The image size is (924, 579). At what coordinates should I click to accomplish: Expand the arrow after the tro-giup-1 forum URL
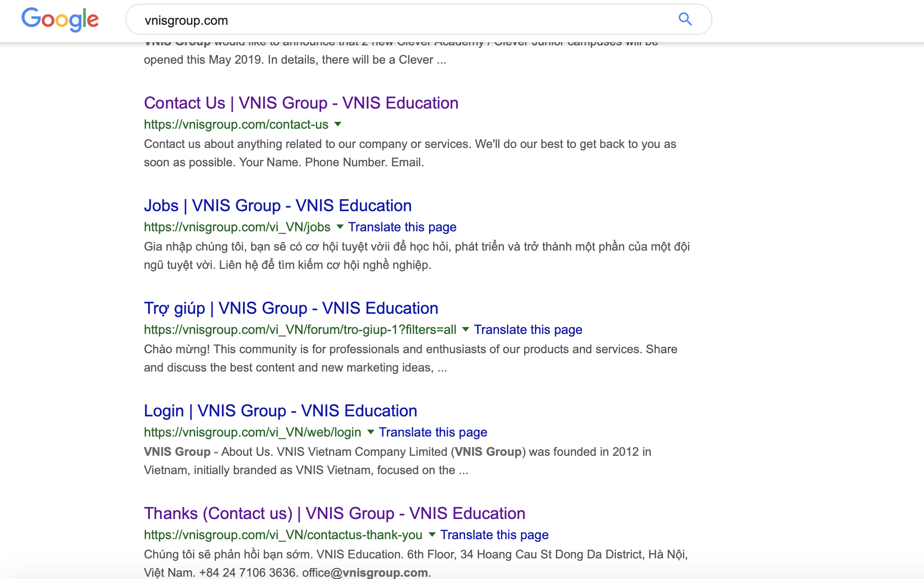pos(466,329)
